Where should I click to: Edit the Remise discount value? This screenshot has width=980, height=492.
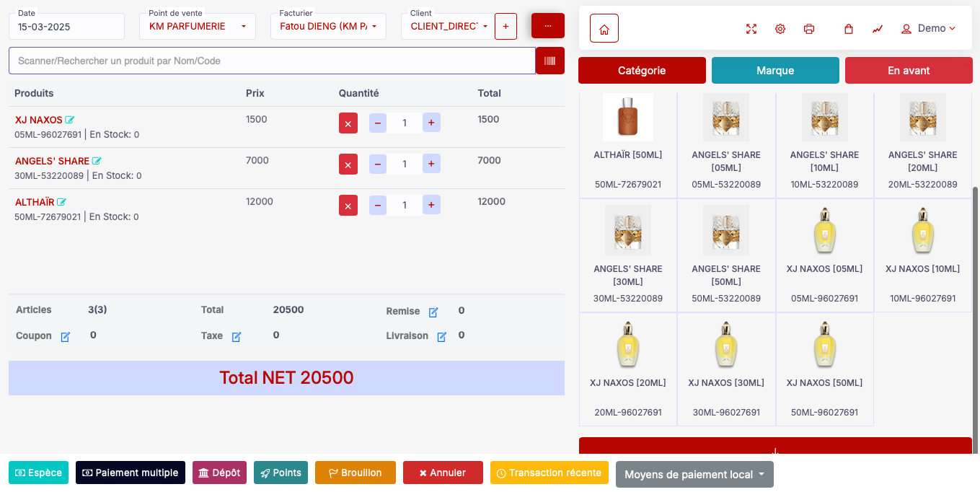433,312
